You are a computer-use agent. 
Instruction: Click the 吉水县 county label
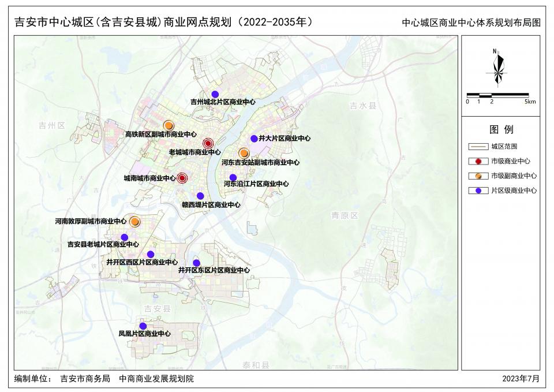pos(362,106)
